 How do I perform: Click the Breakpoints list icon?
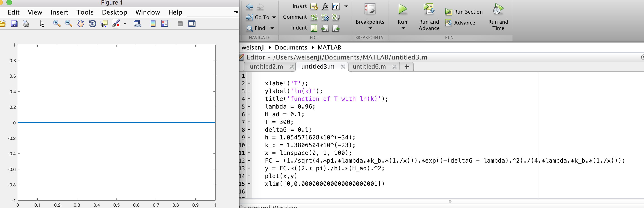click(x=370, y=9)
